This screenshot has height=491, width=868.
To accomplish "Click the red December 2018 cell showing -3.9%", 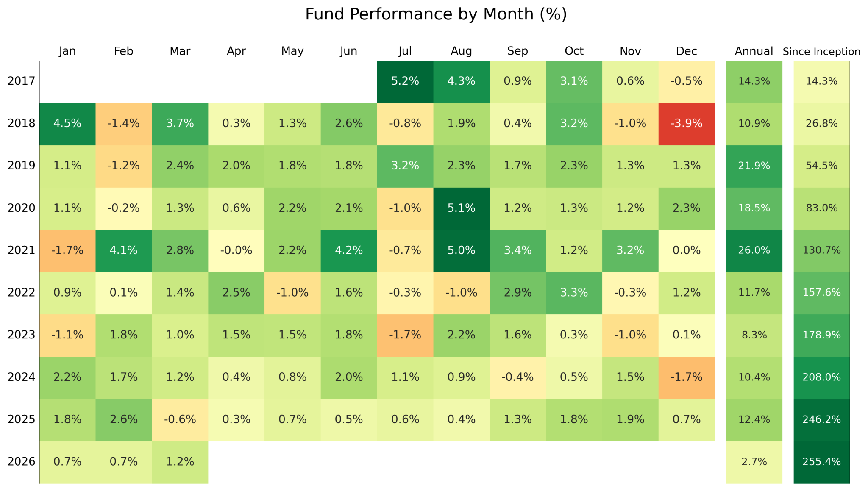I will pyautogui.click(x=686, y=124).
